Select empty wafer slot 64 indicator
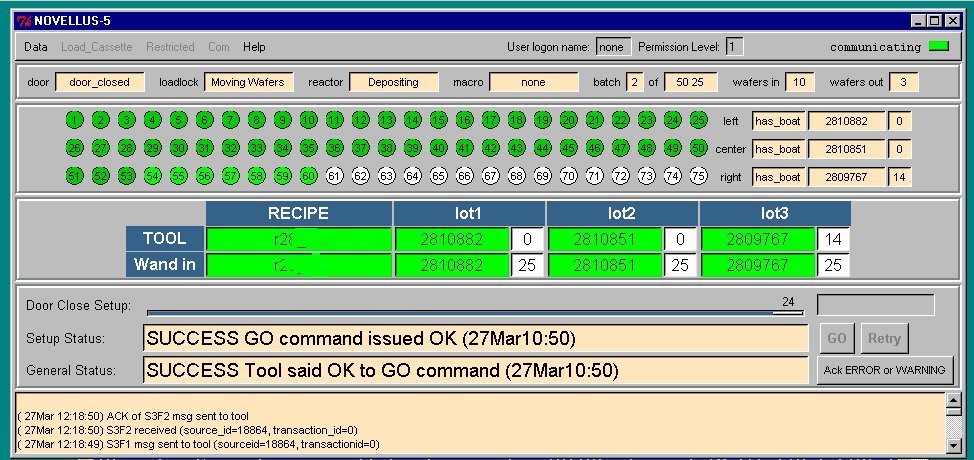Image resolution: width=974 pixels, height=460 pixels. pos(412,176)
